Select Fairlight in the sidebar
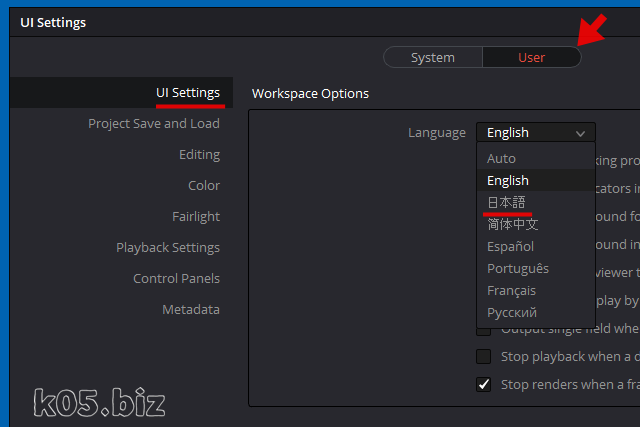Viewport: 640px width, 427px height. (x=195, y=217)
